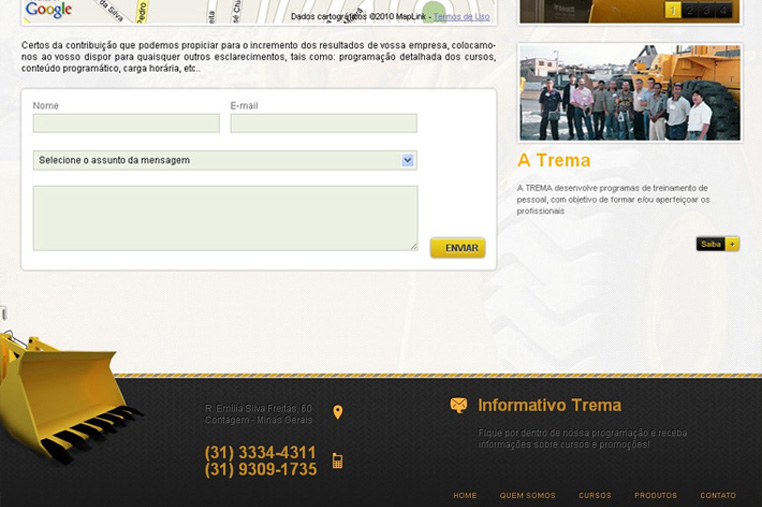Switch to slide 2 in the slideshow
The image size is (762, 507).
pos(690,11)
